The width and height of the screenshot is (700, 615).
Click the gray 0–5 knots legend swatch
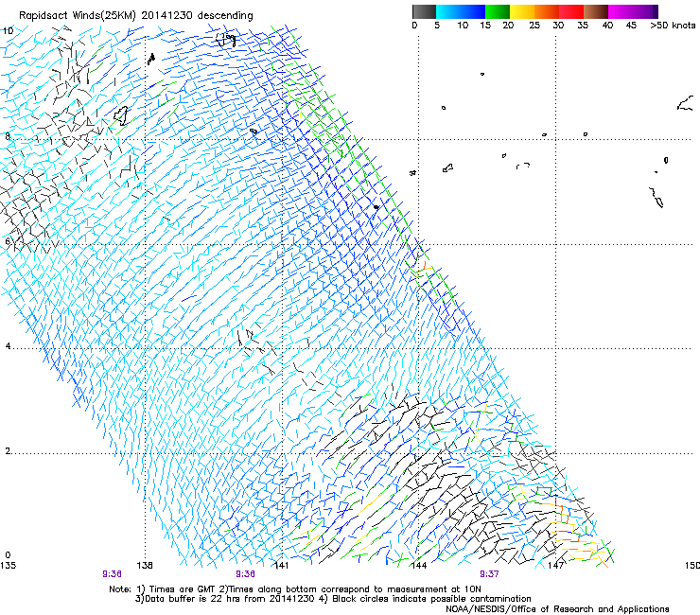[424, 11]
